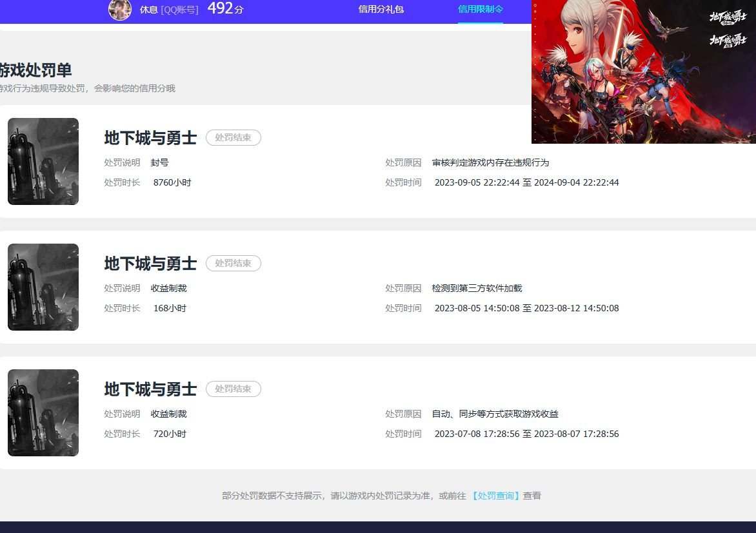Click the user avatar in header
The height and width of the screenshot is (533, 756).
(119, 10)
